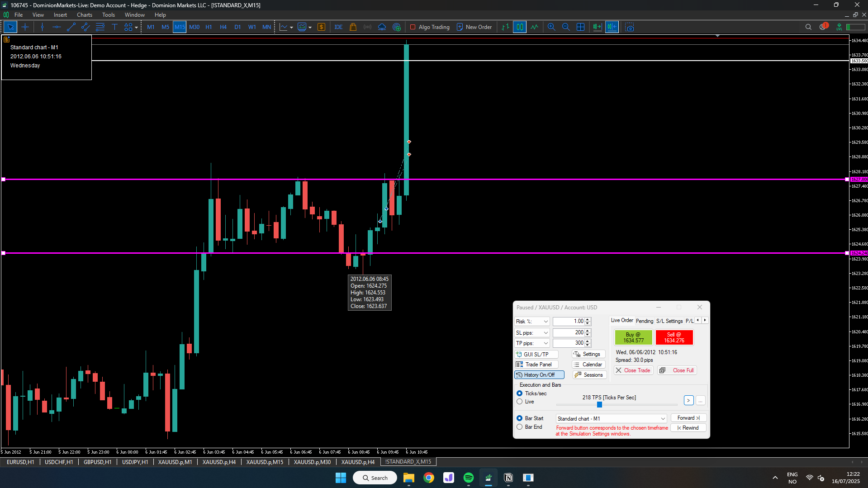This screenshot has width=868, height=488.
Task: Toggle chart auto scroll icon
Action: pos(598,27)
